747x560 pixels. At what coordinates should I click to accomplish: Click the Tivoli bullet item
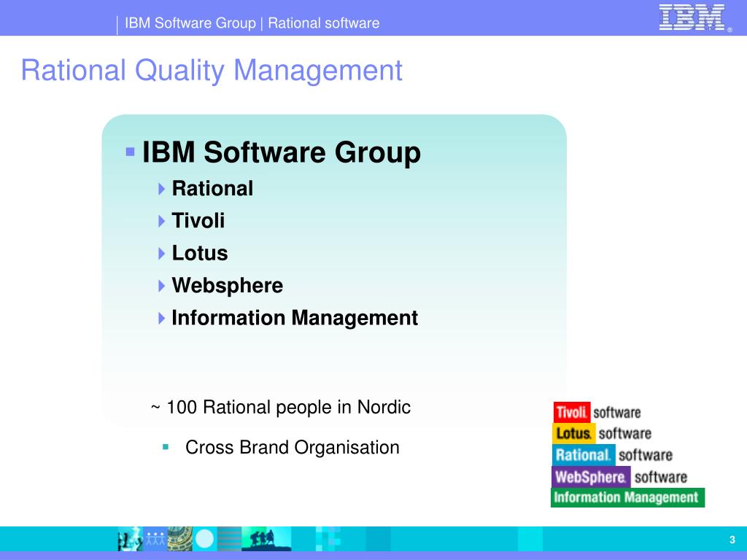click(198, 221)
